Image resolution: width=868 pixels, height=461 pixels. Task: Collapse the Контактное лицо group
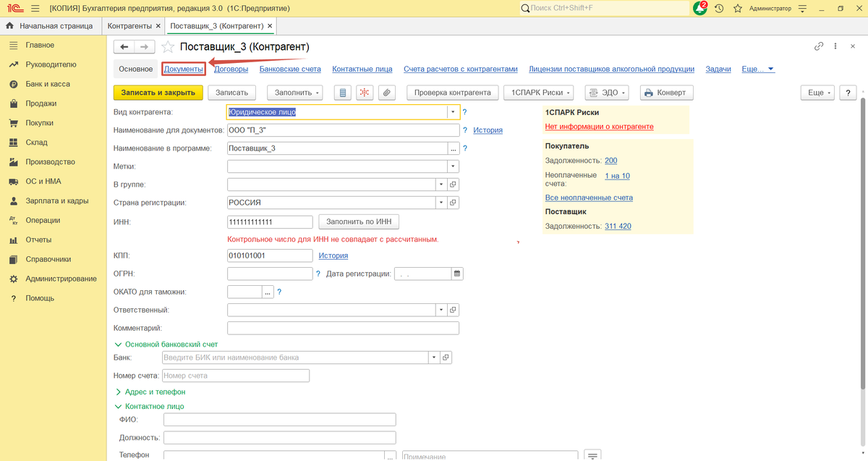coord(150,406)
